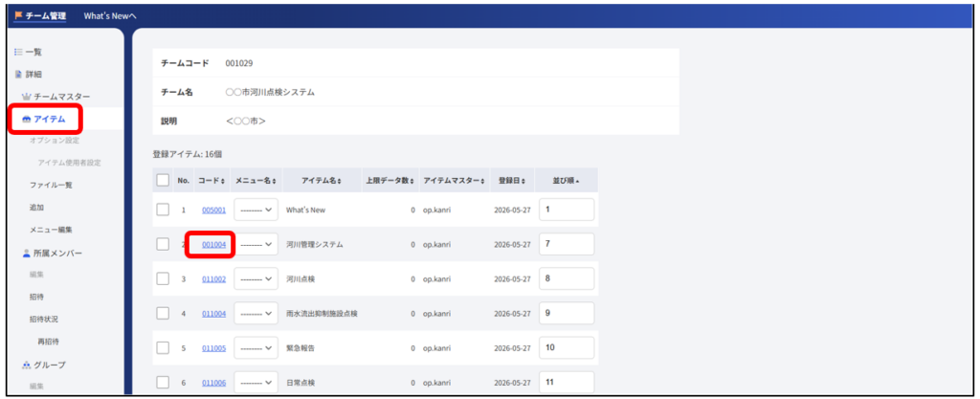Open ファイル一覧 in sidebar
980x399 pixels.
tap(52, 186)
